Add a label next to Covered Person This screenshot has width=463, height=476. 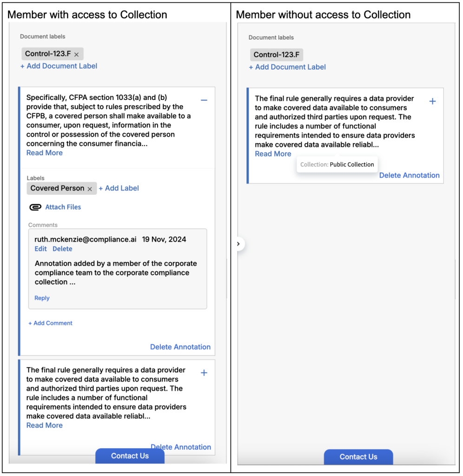click(x=119, y=188)
